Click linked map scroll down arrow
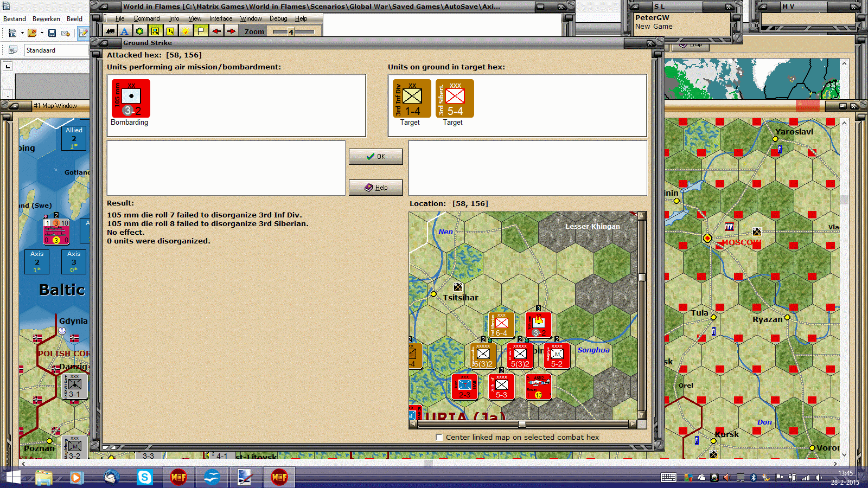Viewport: 868px width, 488px height. pos(642,415)
